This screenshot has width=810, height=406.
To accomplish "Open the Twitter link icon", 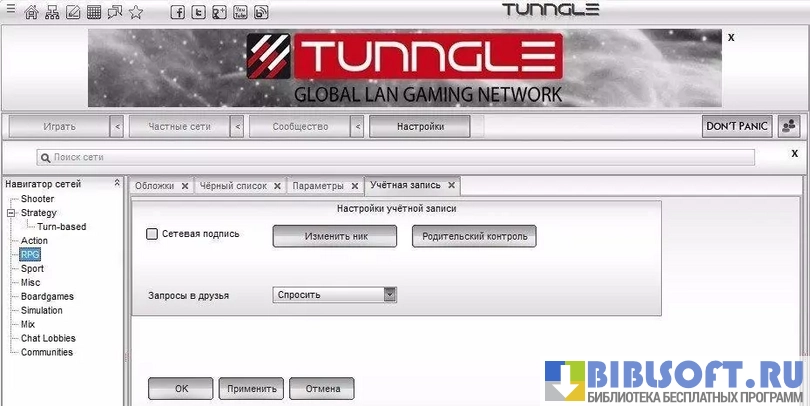I will tap(199, 12).
